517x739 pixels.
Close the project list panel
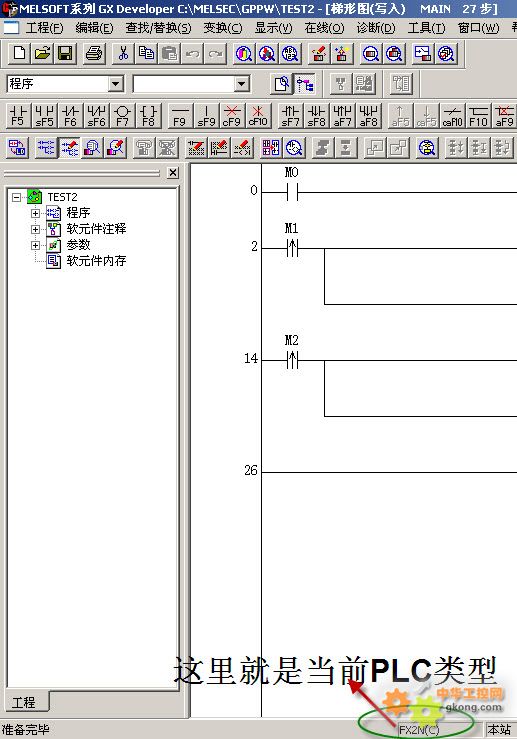(x=173, y=172)
